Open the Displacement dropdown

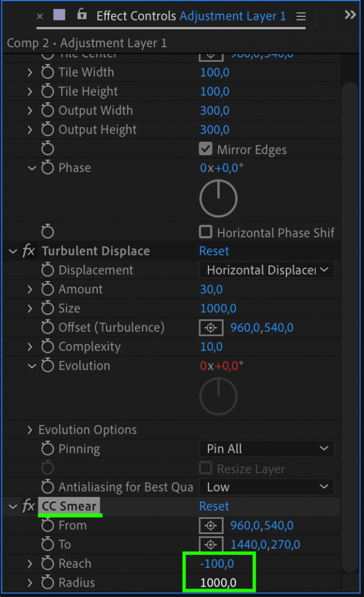(266, 270)
